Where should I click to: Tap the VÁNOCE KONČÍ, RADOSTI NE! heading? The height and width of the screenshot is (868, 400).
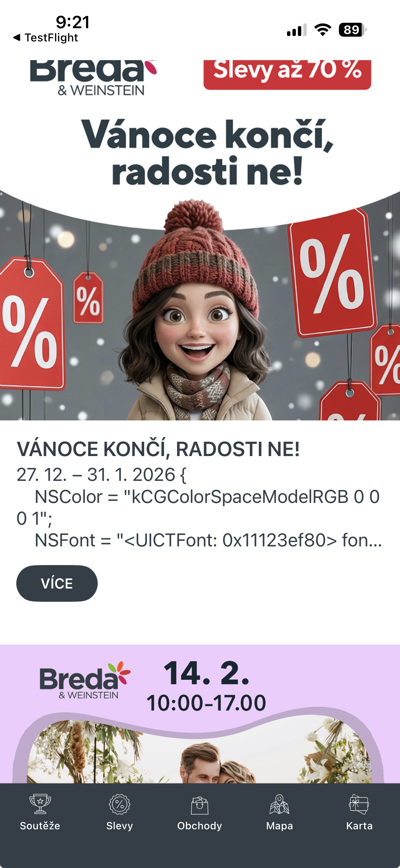[158, 449]
